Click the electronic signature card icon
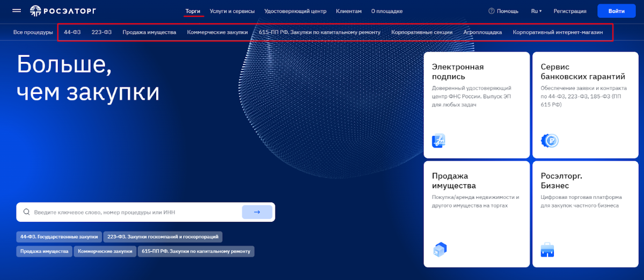 pyautogui.click(x=439, y=141)
